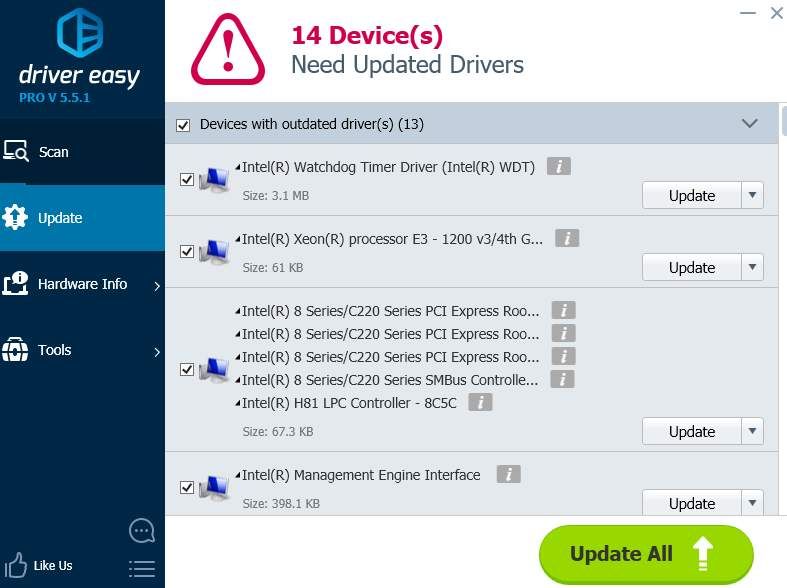Image resolution: width=787 pixels, height=588 pixels.
Task: Click info icon beside Management Engine Interface
Action: 508,475
